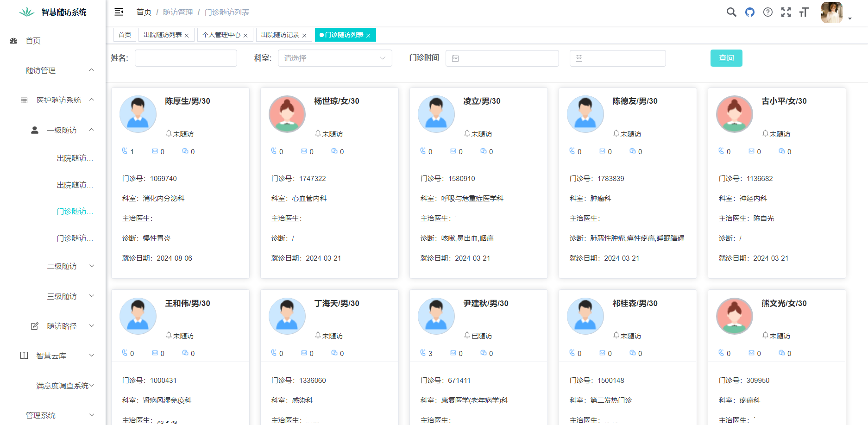Click the font size adjustment icon
The width and height of the screenshot is (868, 425).
(804, 12)
